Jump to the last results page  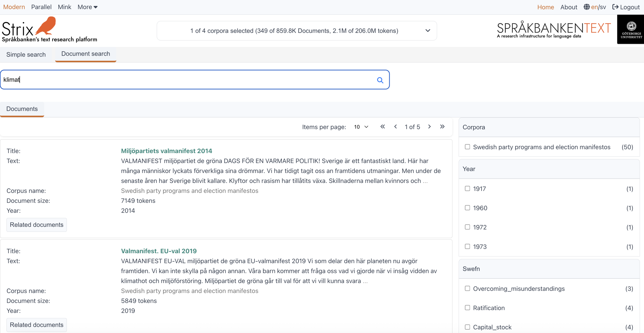coord(442,127)
